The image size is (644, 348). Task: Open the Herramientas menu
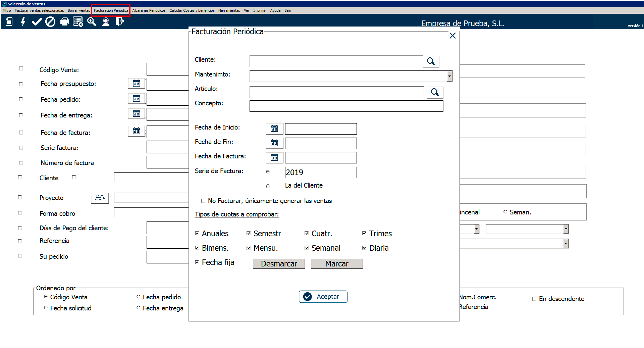pos(229,10)
